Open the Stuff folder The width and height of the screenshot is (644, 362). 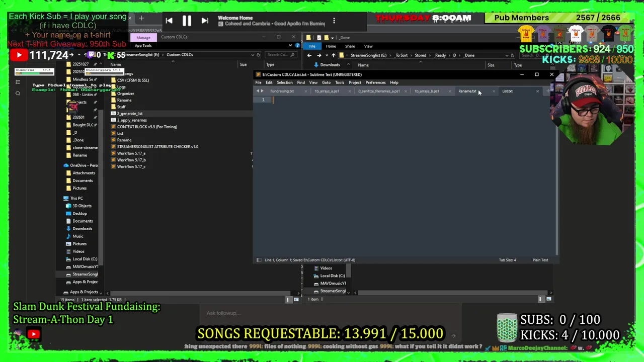pyautogui.click(x=121, y=107)
